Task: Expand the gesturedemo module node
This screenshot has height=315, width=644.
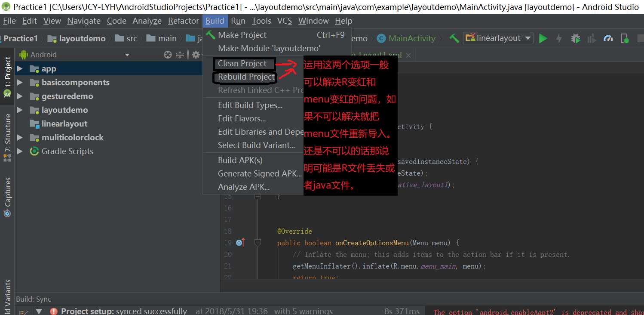Action: coord(20,96)
